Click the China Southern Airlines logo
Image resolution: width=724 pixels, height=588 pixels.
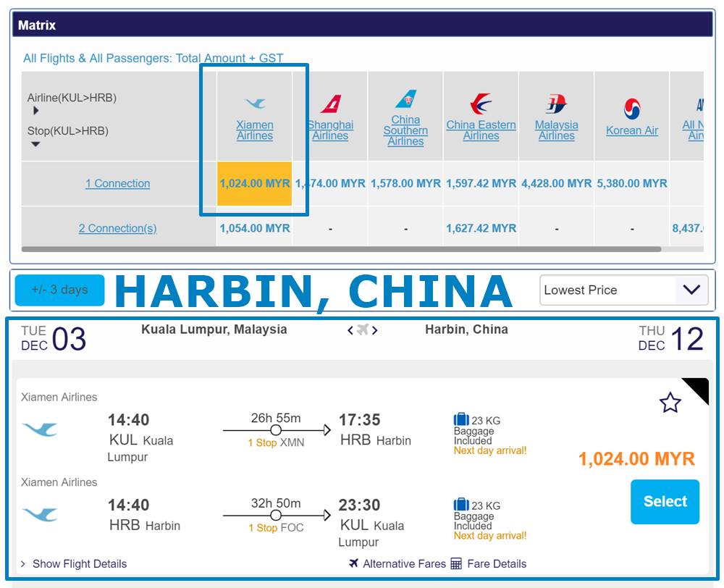(x=406, y=99)
